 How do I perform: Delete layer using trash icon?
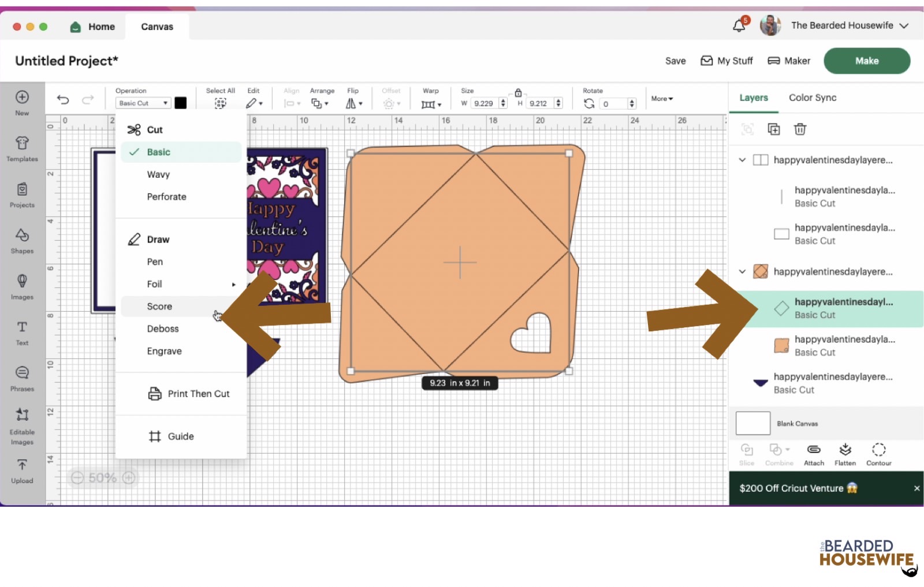click(800, 129)
